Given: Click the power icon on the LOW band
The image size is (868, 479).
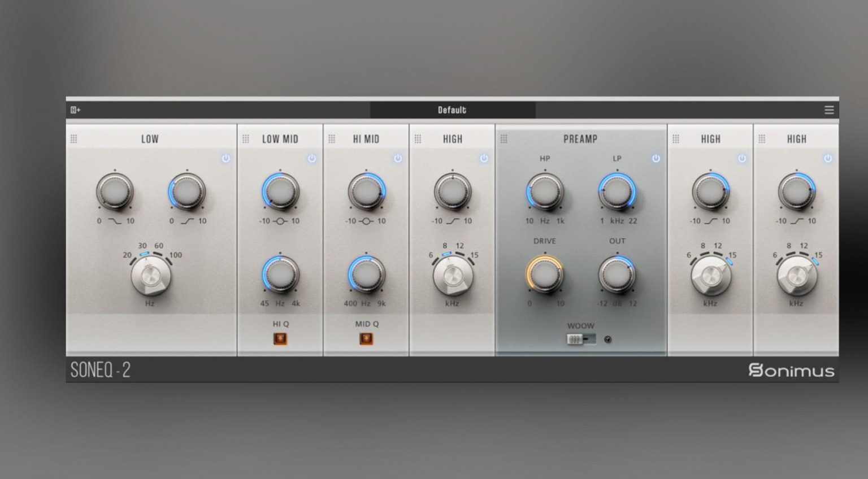Looking at the screenshot, I should point(226,159).
